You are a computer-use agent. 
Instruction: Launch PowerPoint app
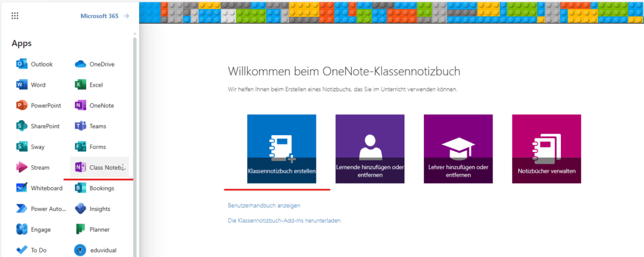click(38, 106)
